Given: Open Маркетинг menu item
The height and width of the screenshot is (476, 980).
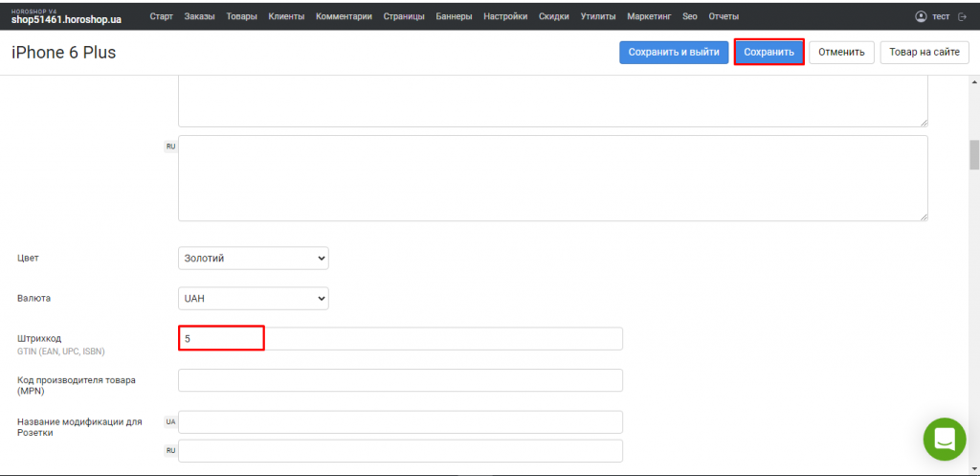Looking at the screenshot, I should pos(649,17).
